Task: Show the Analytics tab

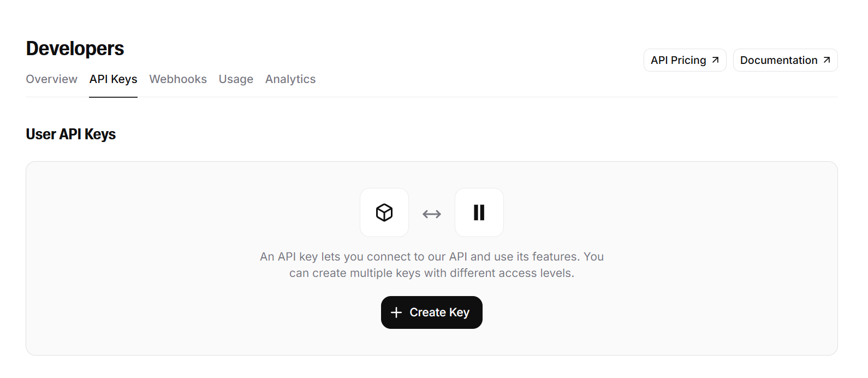Action: (x=290, y=79)
